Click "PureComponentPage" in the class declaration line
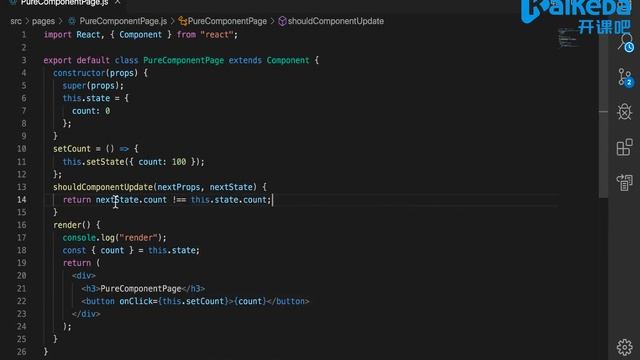 coord(183,60)
